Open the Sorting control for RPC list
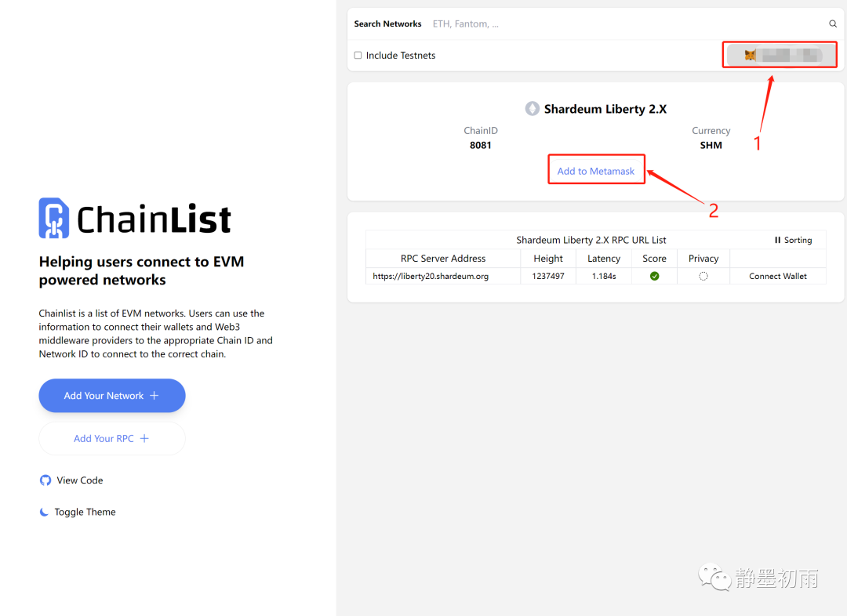847x616 pixels. click(x=793, y=240)
